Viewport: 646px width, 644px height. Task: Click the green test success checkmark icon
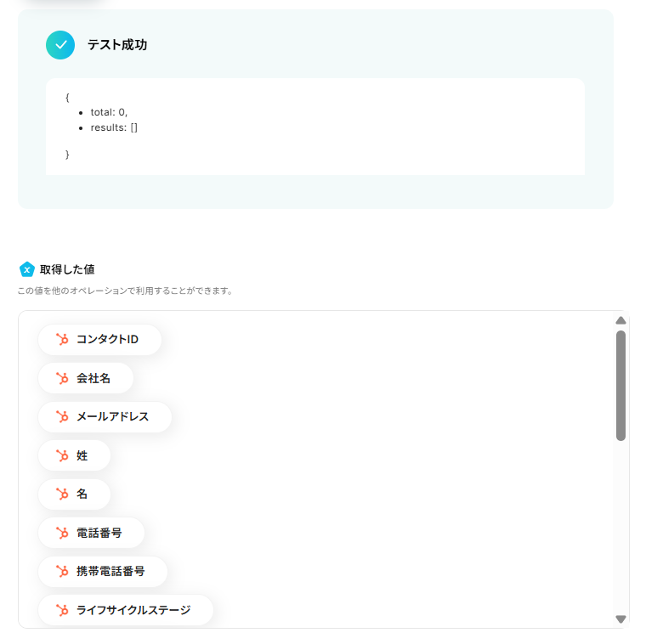point(60,45)
